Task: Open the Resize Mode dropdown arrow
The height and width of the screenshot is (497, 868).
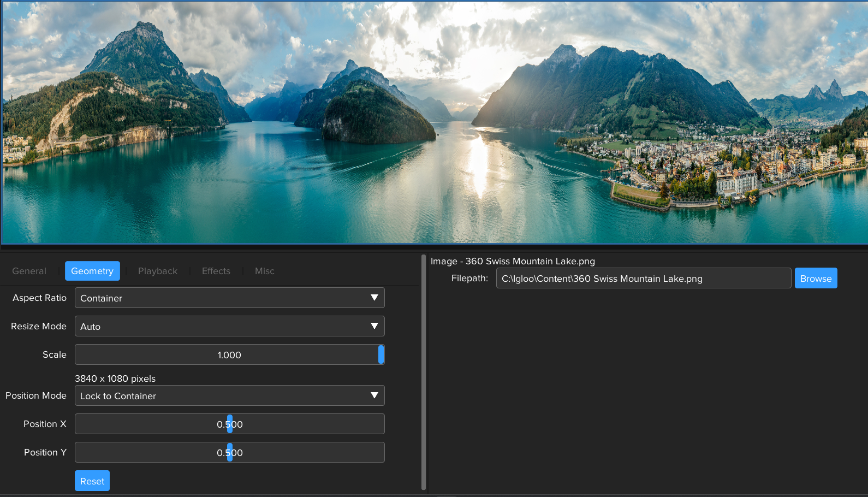Action: pyautogui.click(x=374, y=326)
